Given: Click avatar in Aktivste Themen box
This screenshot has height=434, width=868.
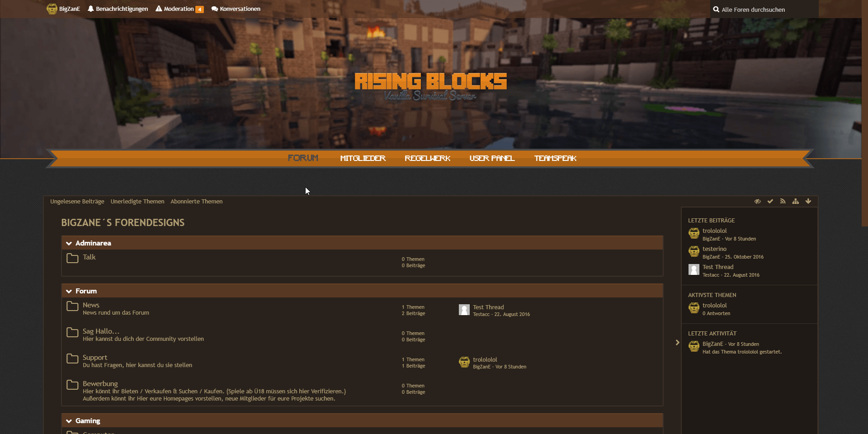Looking at the screenshot, I should (x=694, y=308).
